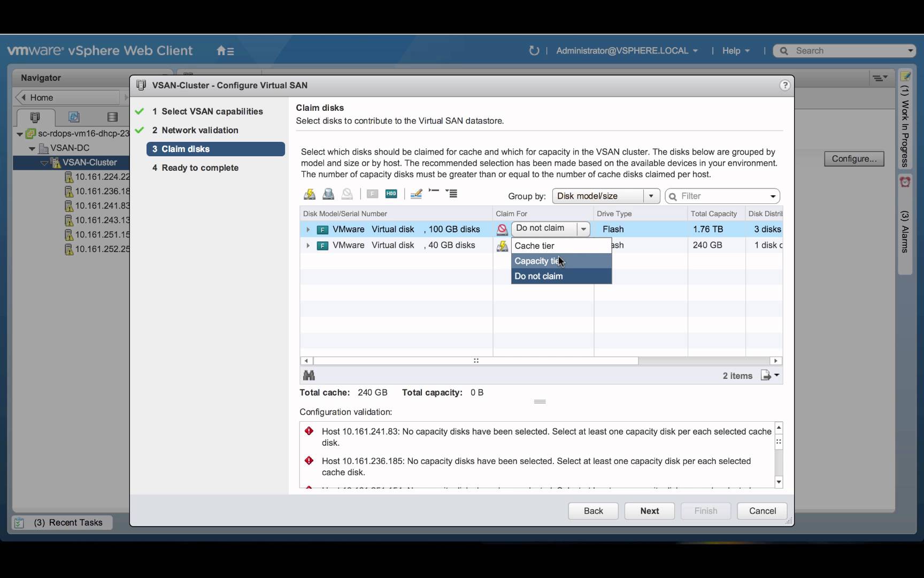Expand the 100 GB disks group row
Viewport: 924px width, 578px height.
click(308, 230)
